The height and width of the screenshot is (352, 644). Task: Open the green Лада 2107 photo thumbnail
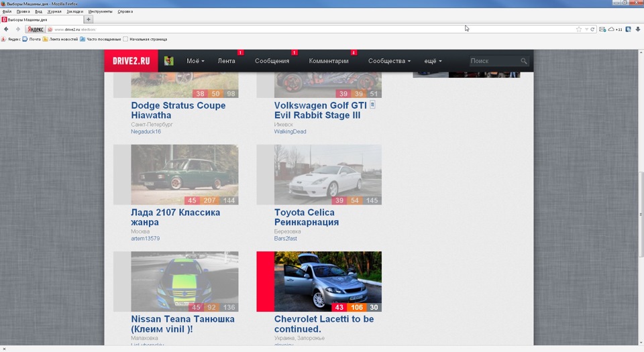[184, 174]
